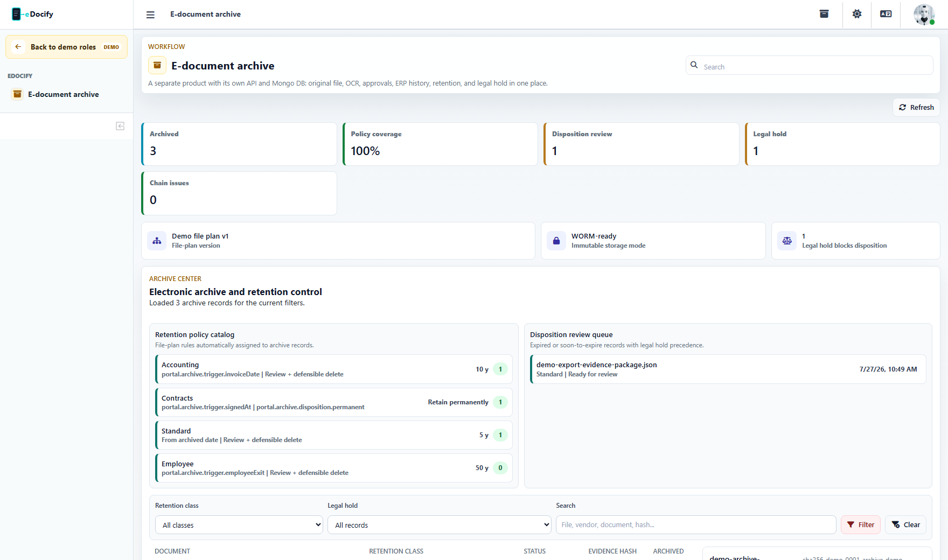948x560 pixels.
Task: Click the sidebar E-document archive icon
Action: tap(17, 94)
